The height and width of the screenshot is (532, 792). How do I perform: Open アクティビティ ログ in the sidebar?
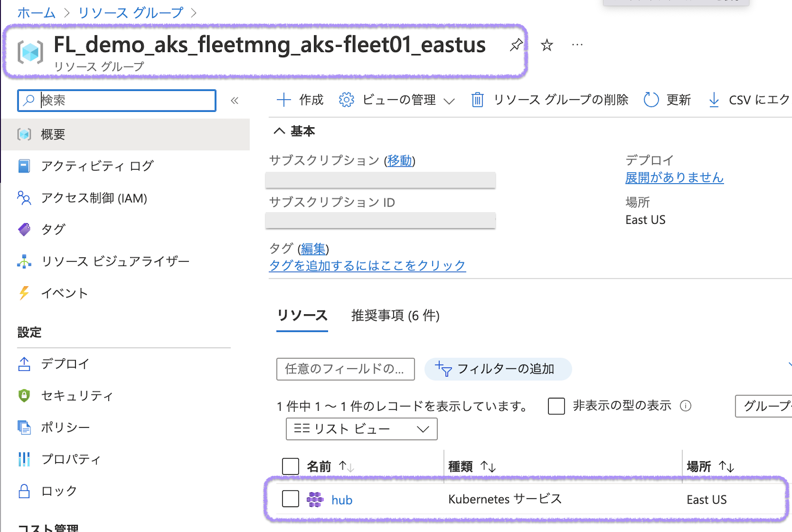point(97,166)
